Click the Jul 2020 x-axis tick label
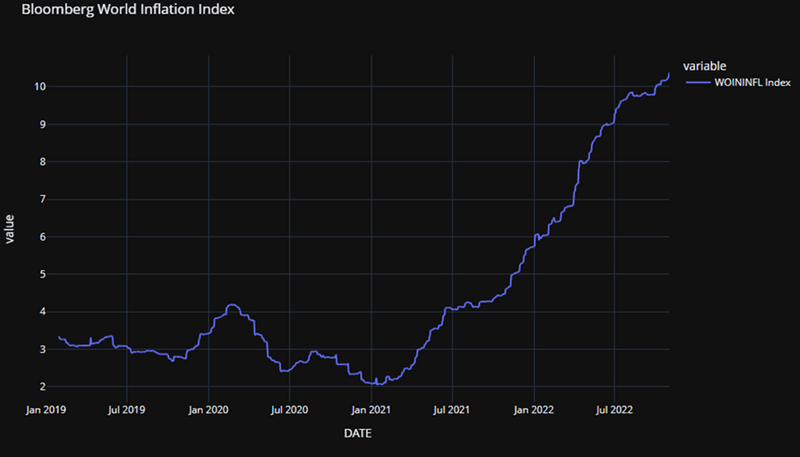 coord(289,409)
